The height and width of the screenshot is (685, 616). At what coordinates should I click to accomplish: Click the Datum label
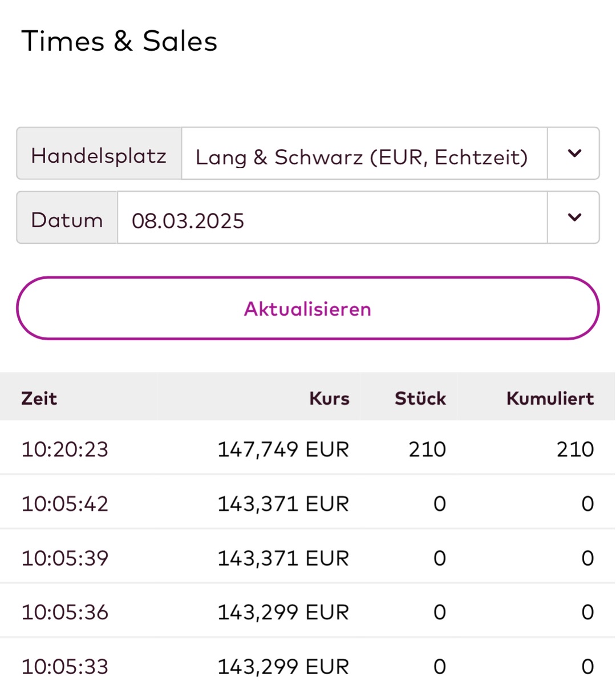(67, 220)
